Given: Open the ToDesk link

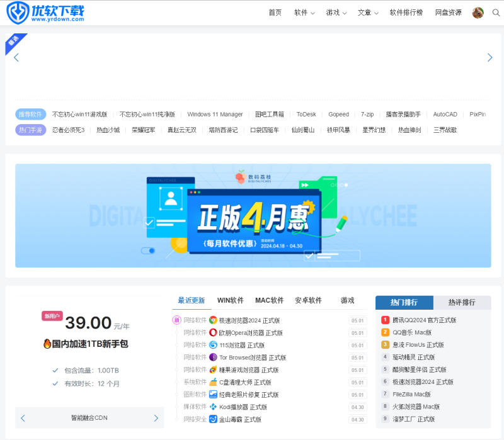Looking at the screenshot, I should (x=306, y=115).
